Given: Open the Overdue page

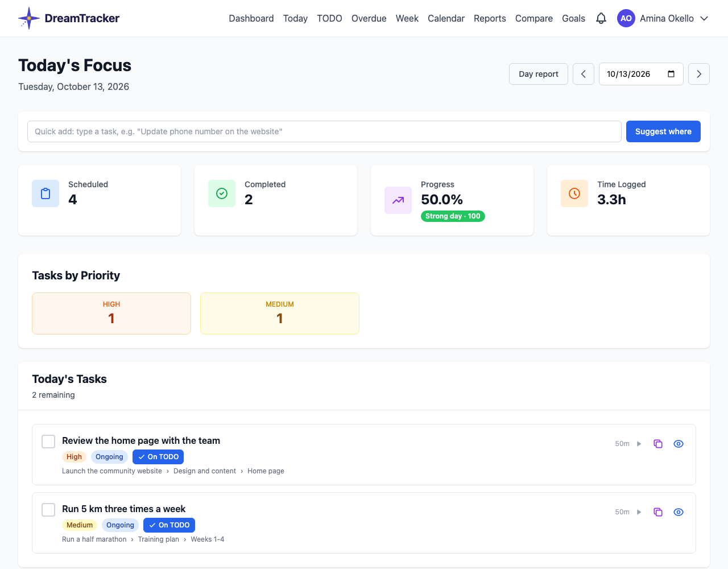Looking at the screenshot, I should point(369,18).
